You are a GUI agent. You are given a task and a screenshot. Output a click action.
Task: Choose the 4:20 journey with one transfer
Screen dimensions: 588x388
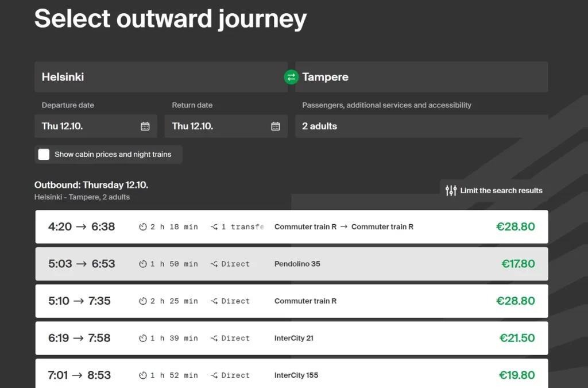(291, 227)
